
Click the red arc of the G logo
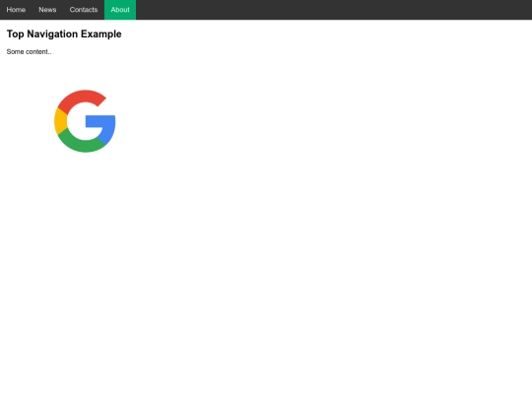point(82,97)
